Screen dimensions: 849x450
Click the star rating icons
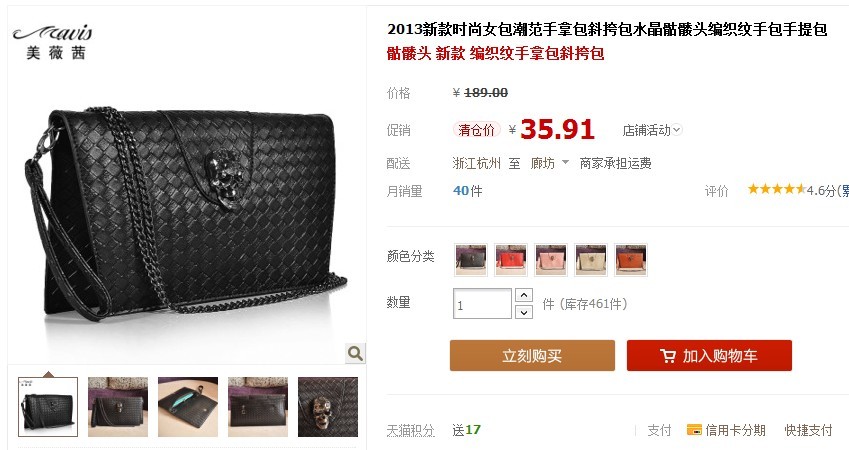click(x=776, y=189)
